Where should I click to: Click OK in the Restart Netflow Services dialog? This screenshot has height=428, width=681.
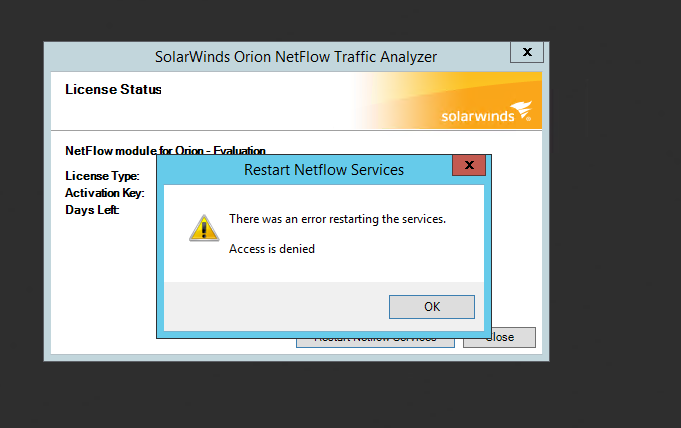(432, 307)
